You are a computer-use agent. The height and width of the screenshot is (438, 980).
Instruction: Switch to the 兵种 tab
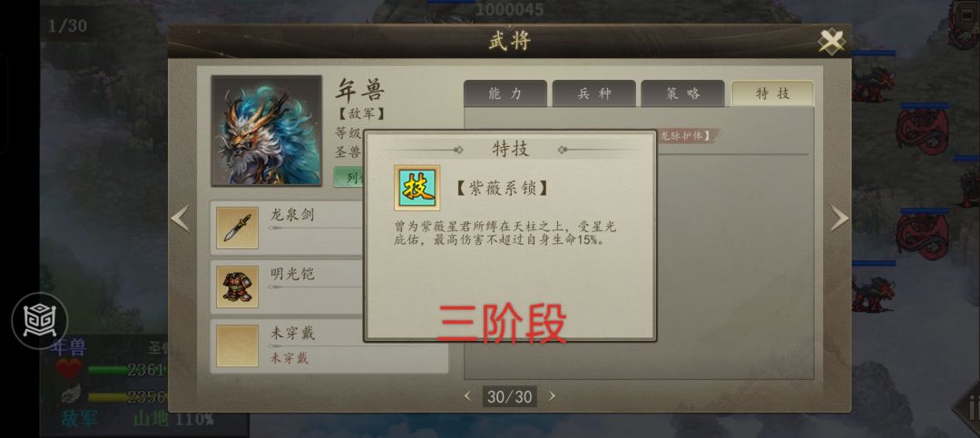click(x=593, y=93)
